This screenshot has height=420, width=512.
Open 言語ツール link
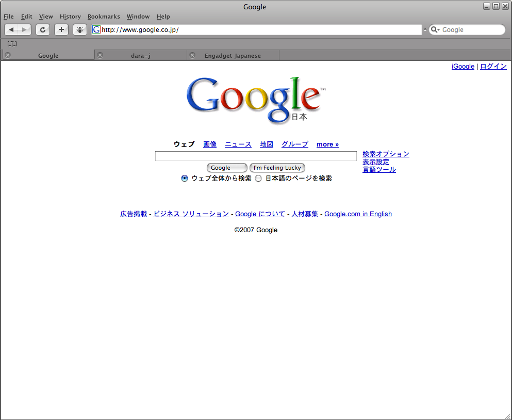coord(379,170)
